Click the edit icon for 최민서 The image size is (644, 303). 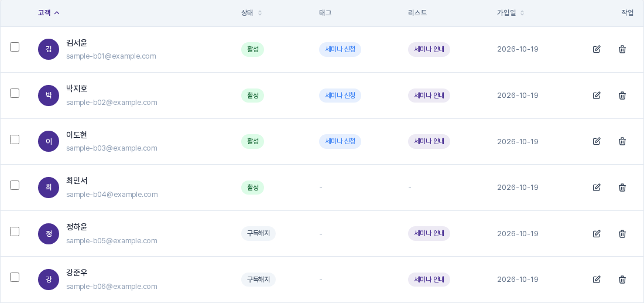point(597,188)
